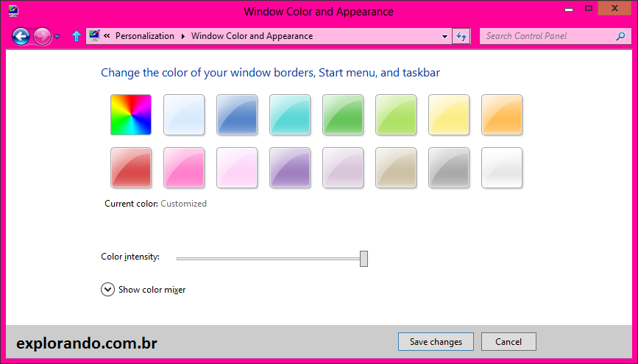Click the double chevron in the address bar

pyautogui.click(x=107, y=36)
